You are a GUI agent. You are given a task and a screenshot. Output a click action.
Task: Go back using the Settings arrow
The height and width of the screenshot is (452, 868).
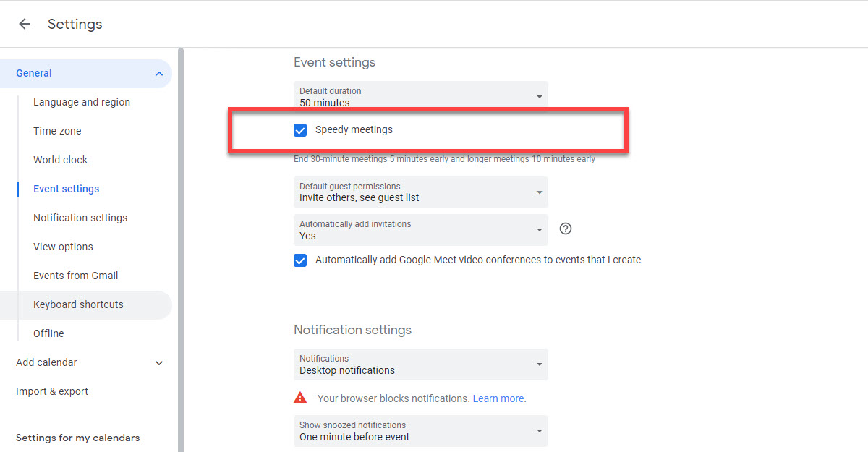[x=25, y=24]
